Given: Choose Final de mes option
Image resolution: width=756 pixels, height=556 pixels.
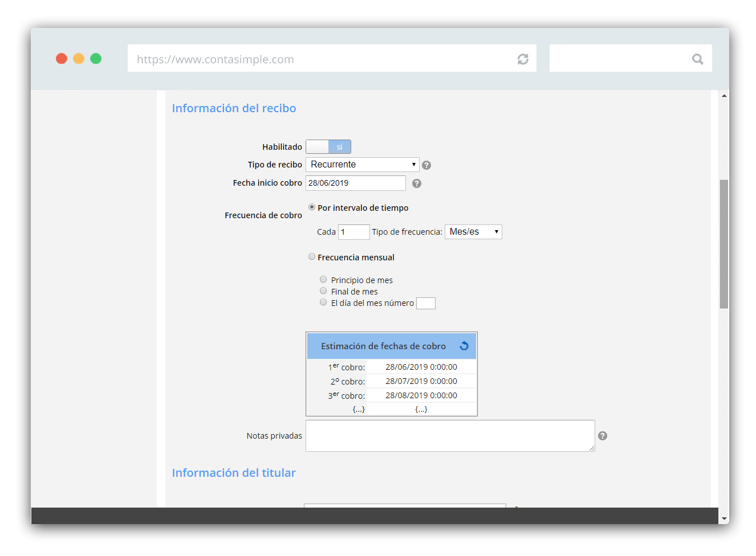Looking at the screenshot, I should 323,291.
